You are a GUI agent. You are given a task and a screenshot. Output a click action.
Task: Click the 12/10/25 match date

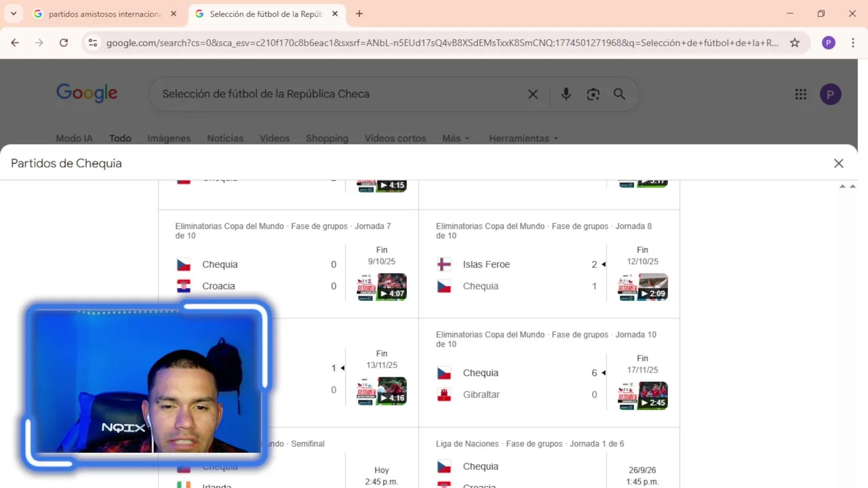coord(643,262)
